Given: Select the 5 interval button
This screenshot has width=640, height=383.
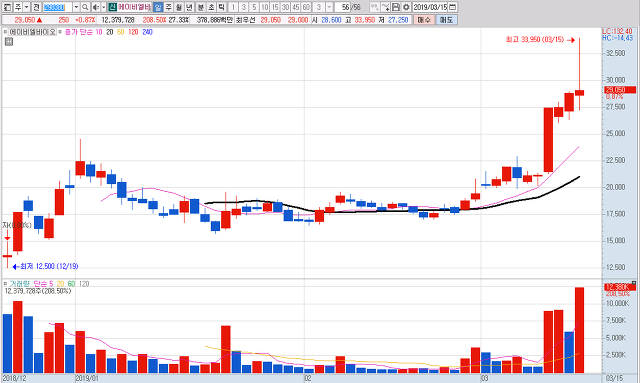Looking at the screenshot, I should 254,7.
